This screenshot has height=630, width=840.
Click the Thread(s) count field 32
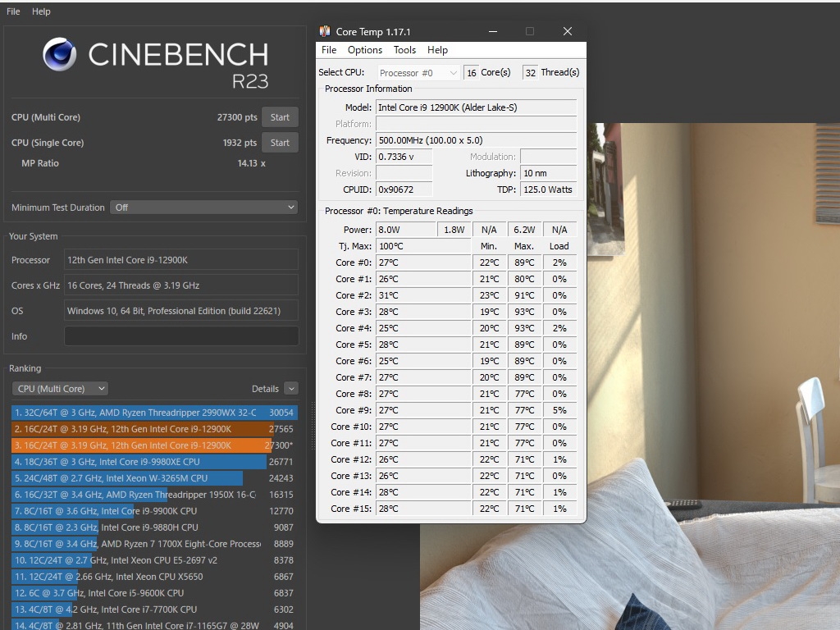[531, 72]
